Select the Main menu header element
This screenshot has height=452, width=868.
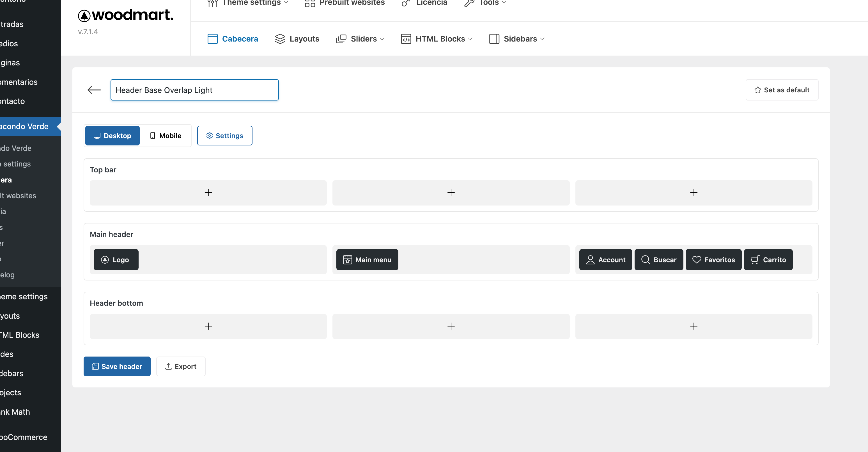click(367, 260)
